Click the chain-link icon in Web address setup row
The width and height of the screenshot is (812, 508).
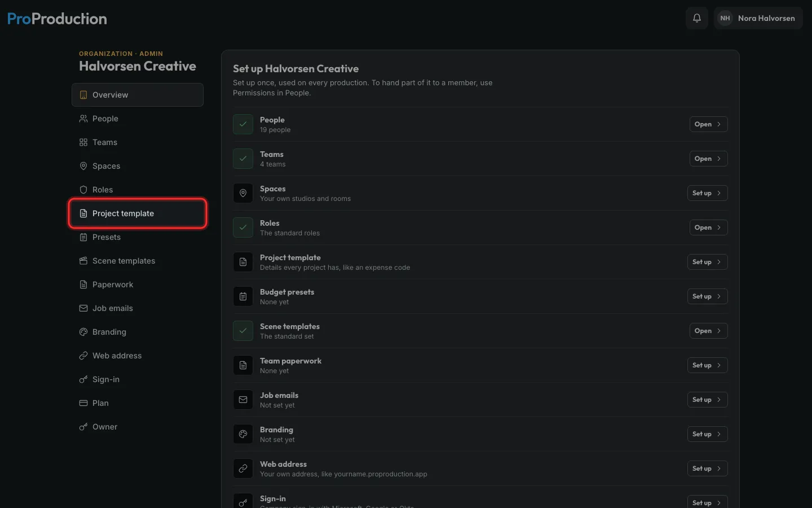point(243,468)
